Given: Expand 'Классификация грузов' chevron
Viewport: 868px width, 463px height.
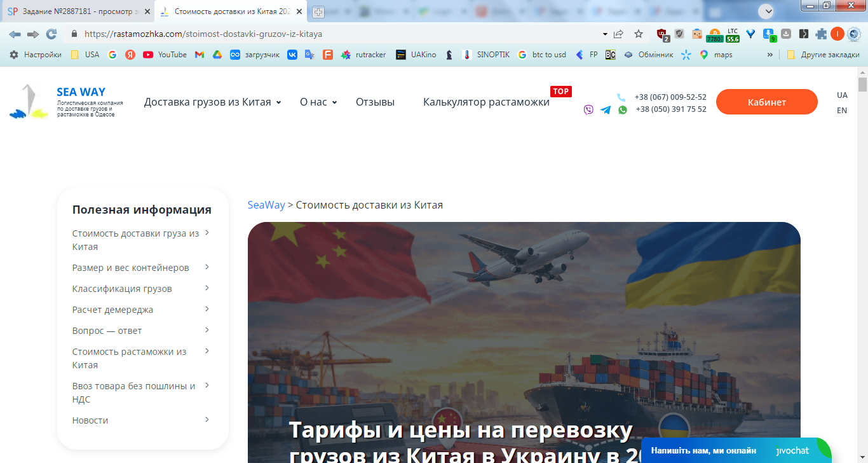Looking at the screenshot, I should (x=207, y=288).
